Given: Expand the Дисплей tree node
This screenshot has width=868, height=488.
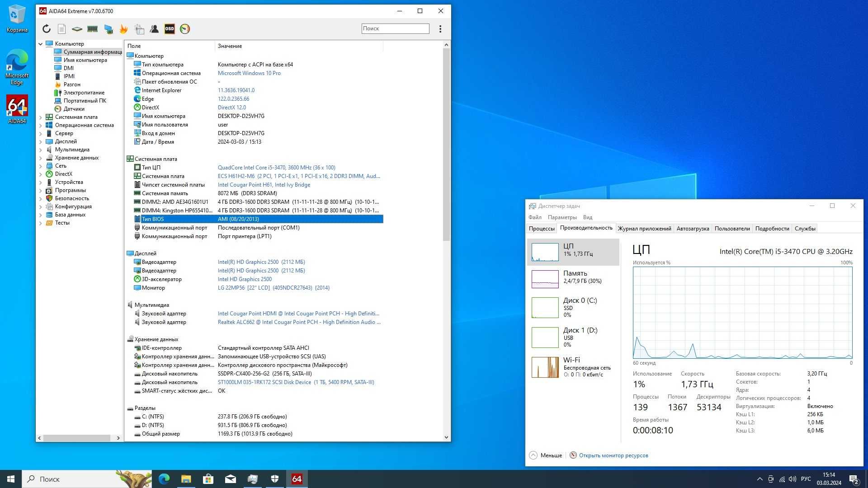Looking at the screenshot, I should [x=41, y=141].
